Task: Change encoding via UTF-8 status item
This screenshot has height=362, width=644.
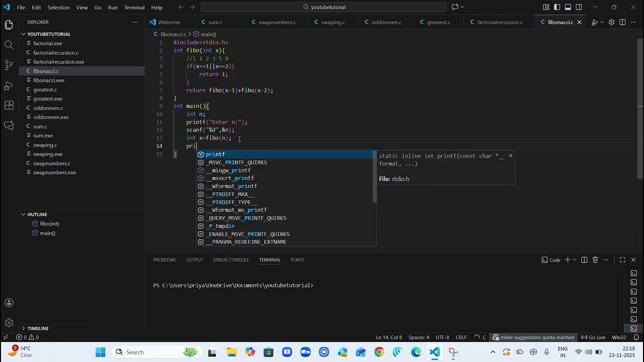Action: point(442,337)
